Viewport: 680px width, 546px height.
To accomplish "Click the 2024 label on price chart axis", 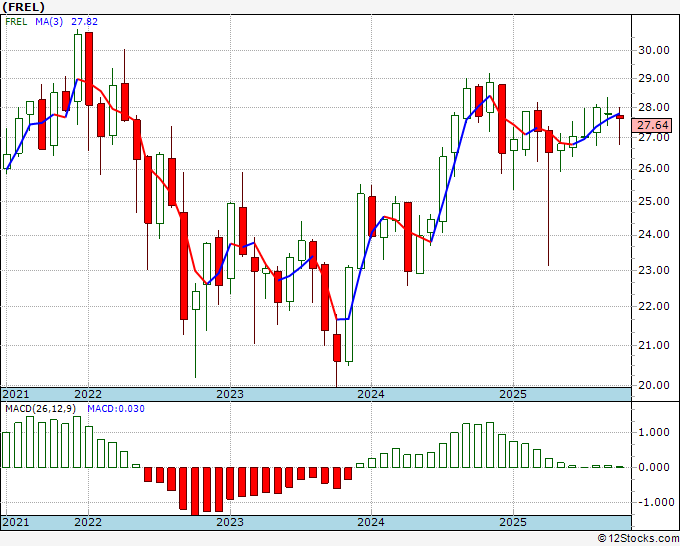I will (371, 394).
